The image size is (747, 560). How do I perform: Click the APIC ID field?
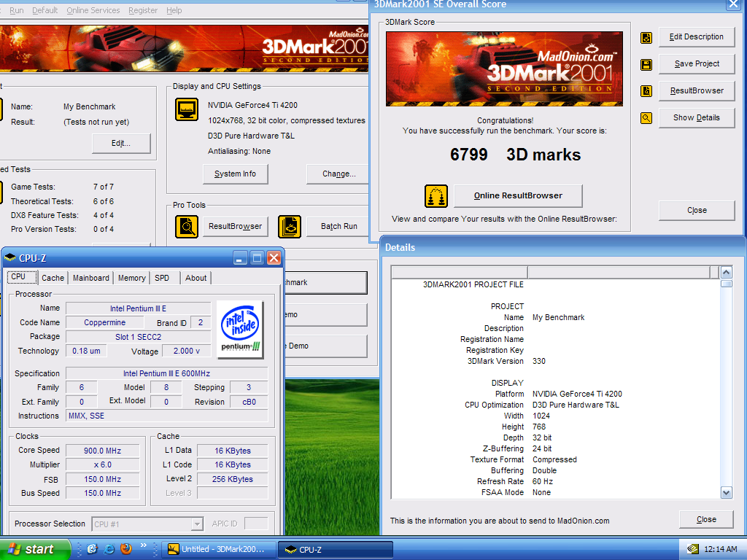[256, 524]
